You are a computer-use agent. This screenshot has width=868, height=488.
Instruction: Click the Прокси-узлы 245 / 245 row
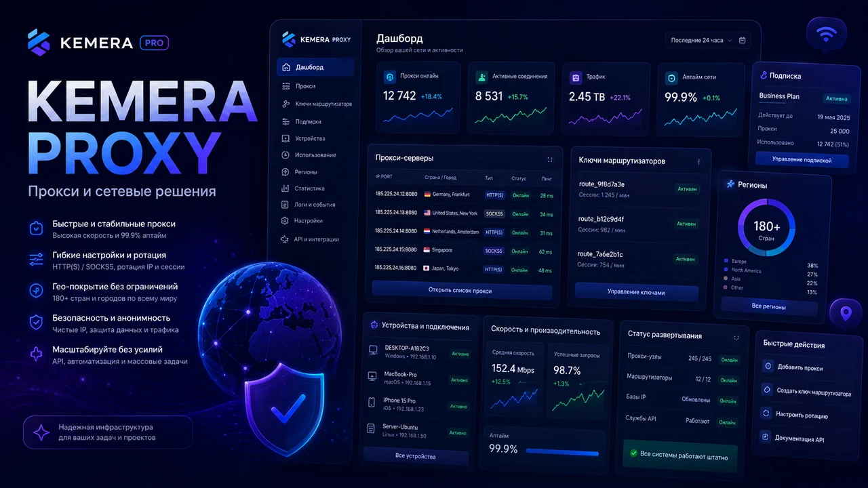click(x=683, y=359)
